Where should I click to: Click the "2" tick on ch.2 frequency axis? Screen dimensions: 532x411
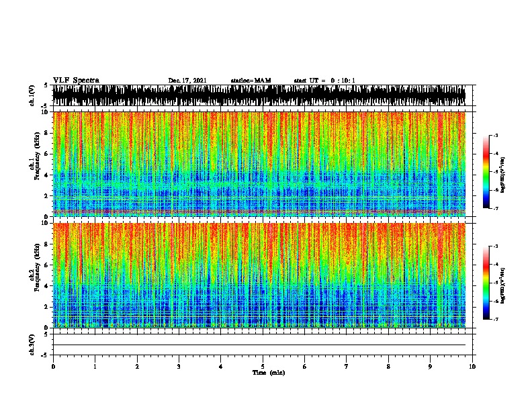click(x=47, y=307)
